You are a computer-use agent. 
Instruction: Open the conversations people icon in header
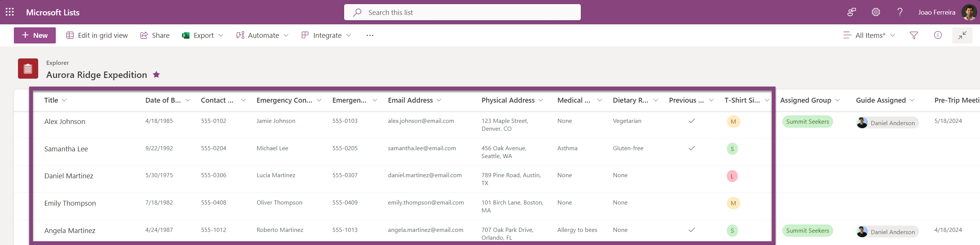[852, 12]
